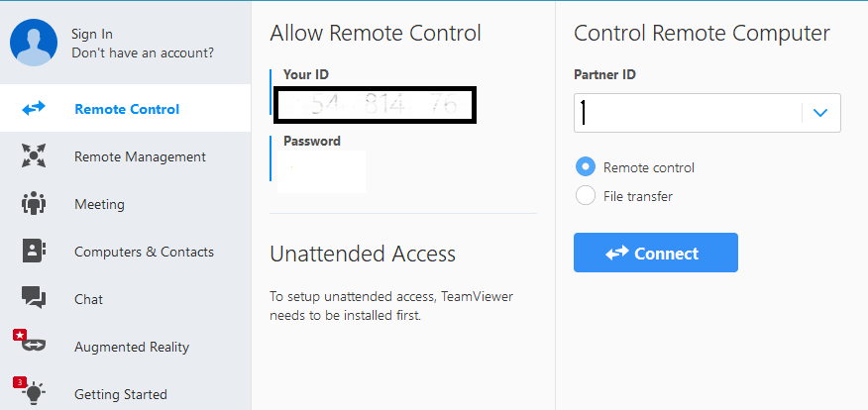
Task: Click the Your ID number field
Action: point(377,105)
